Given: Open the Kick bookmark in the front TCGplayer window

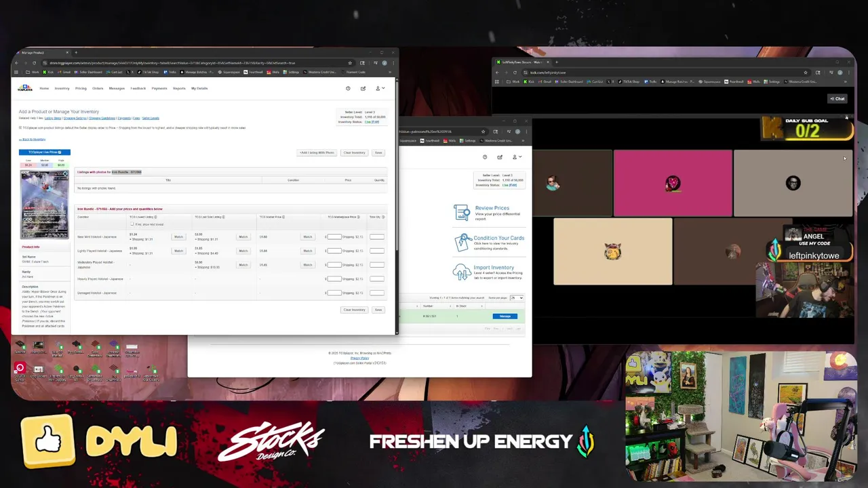Looking at the screenshot, I should 48,72.
